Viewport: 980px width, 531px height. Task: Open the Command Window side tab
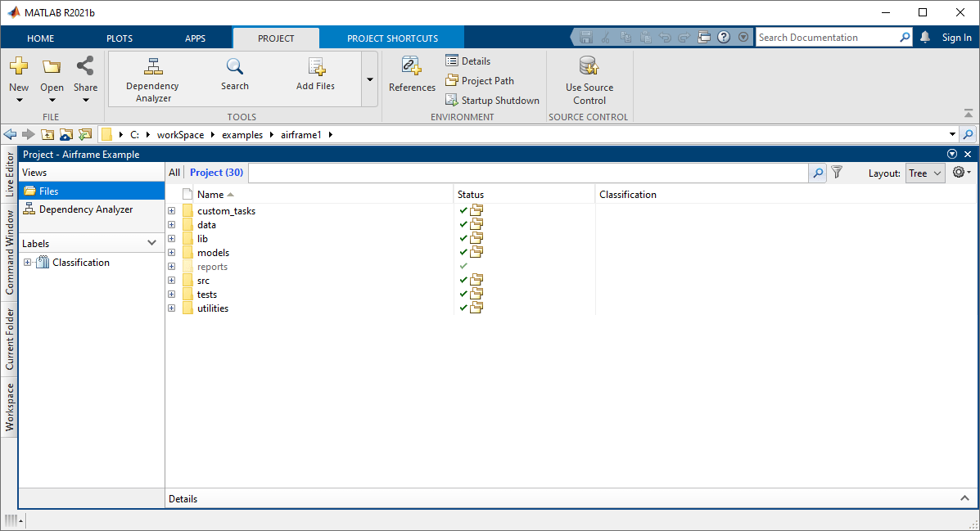point(9,252)
